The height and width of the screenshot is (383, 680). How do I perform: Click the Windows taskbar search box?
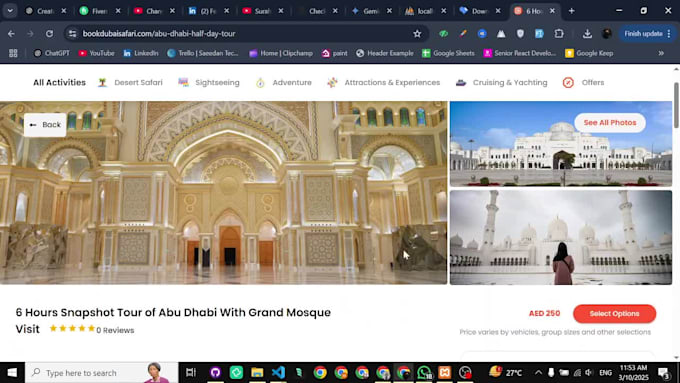[101, 373]
